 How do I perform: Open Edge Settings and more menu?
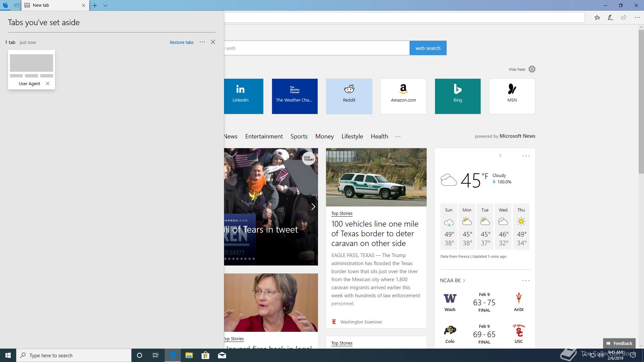tap(637, 17)
